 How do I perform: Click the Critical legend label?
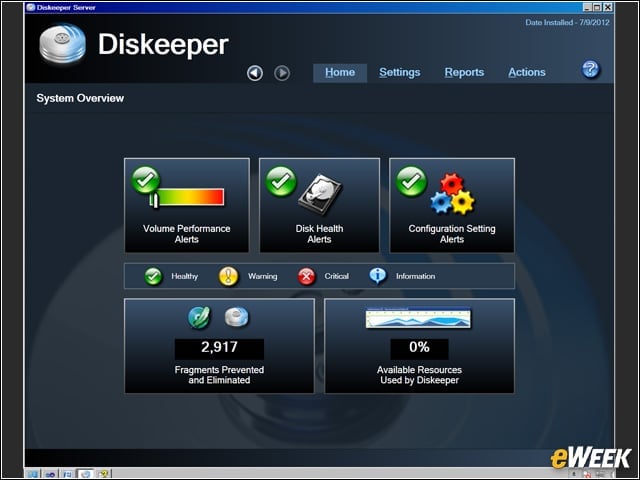pyautogui.click(x=337, y=276)
